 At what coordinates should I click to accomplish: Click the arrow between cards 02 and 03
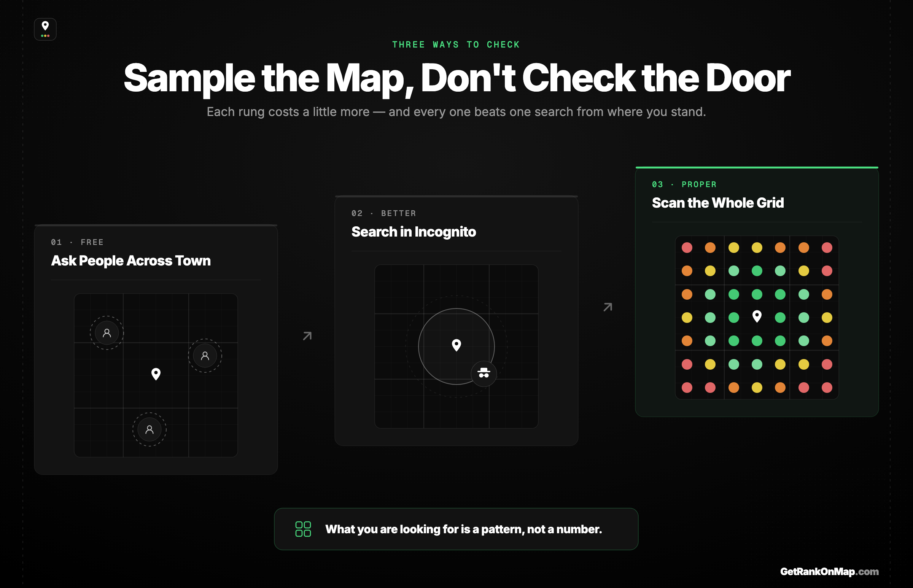tap(608, 307)
